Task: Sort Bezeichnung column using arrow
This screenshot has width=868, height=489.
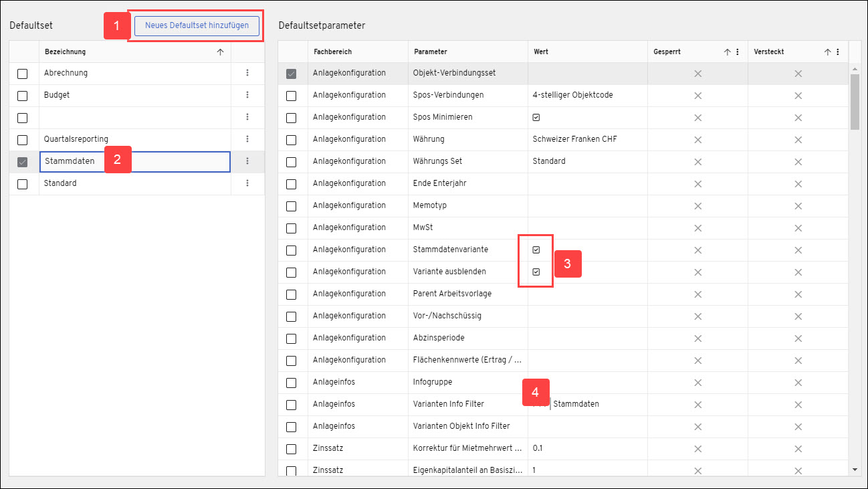Action: 220,52
